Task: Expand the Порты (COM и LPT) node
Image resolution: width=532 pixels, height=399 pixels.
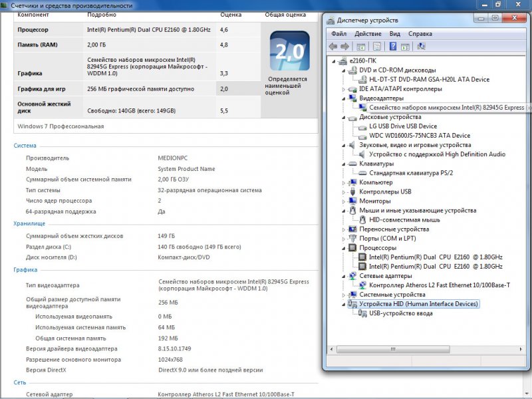Action: [x=344, y=238]
